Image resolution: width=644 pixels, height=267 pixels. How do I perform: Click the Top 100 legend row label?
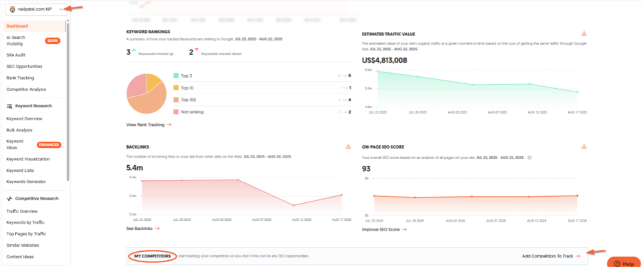point(188,100)
